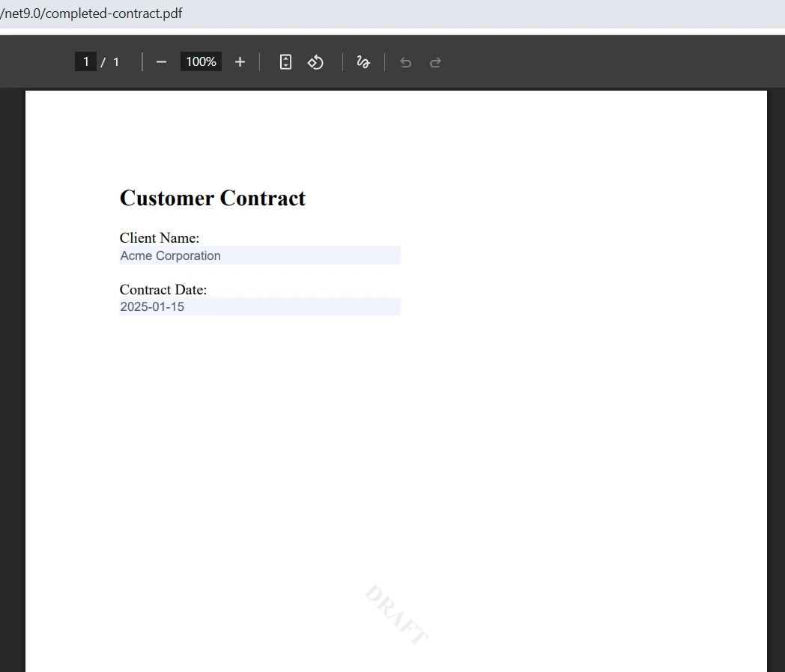
Task: Select the page number input box
Action: [x=85, y=61]
